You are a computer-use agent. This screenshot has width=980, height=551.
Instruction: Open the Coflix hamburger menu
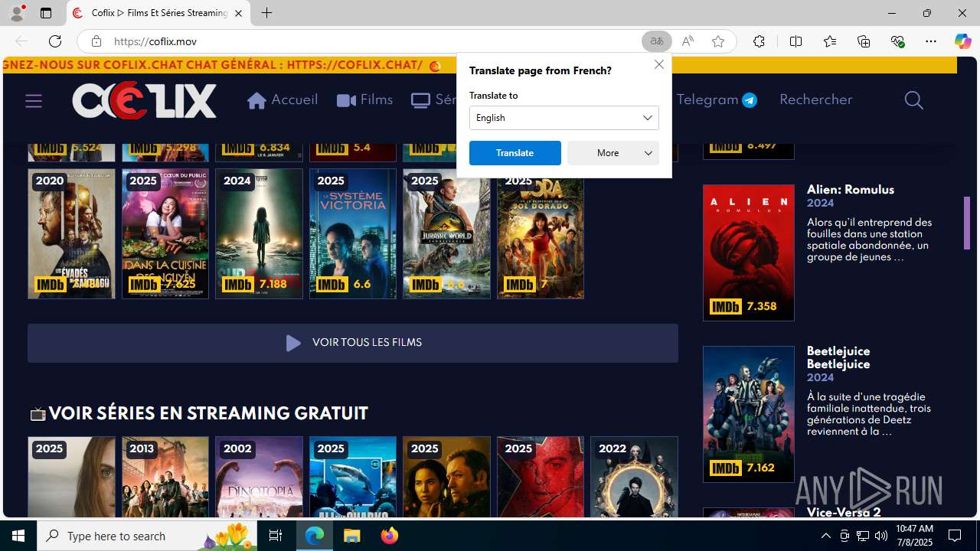pyautogui.click(x=34, y=100)
